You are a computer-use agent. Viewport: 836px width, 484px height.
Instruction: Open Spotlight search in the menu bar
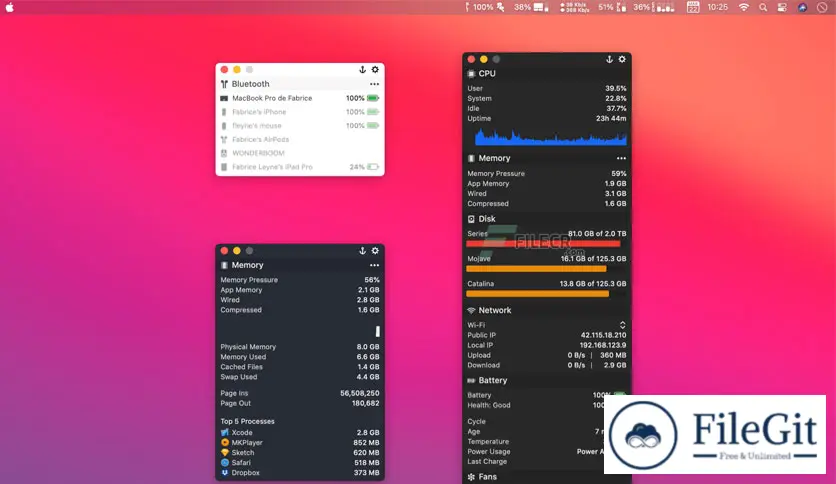(x=763, y=7)
